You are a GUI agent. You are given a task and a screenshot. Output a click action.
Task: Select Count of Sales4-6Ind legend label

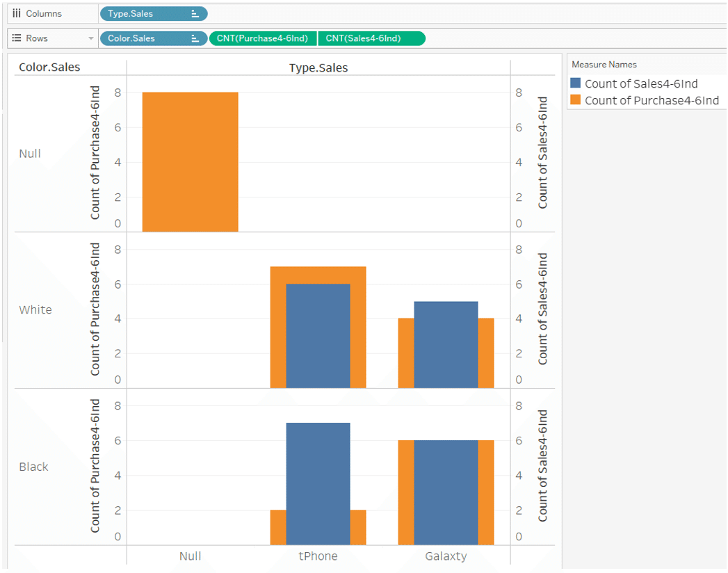coord(641,83)
